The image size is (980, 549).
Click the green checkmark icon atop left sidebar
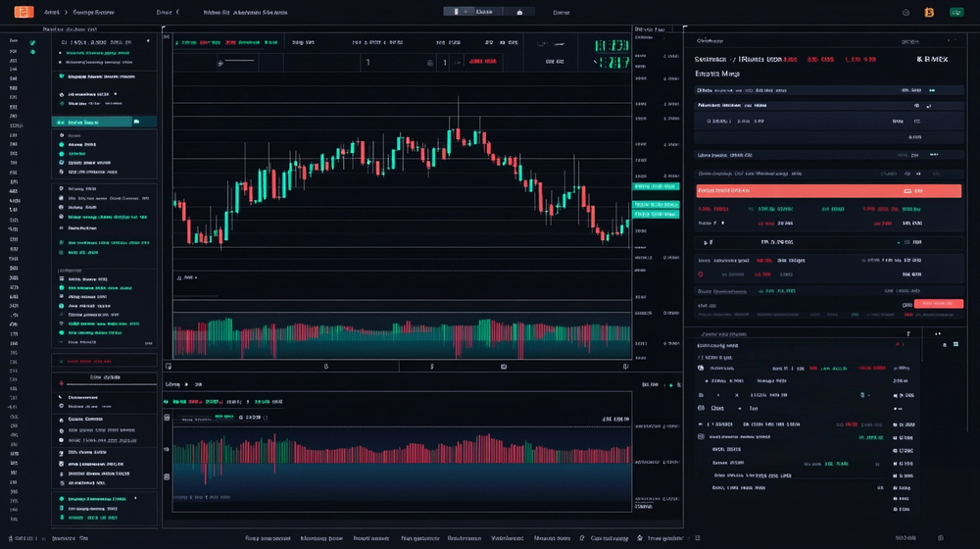tap(32, 42)
